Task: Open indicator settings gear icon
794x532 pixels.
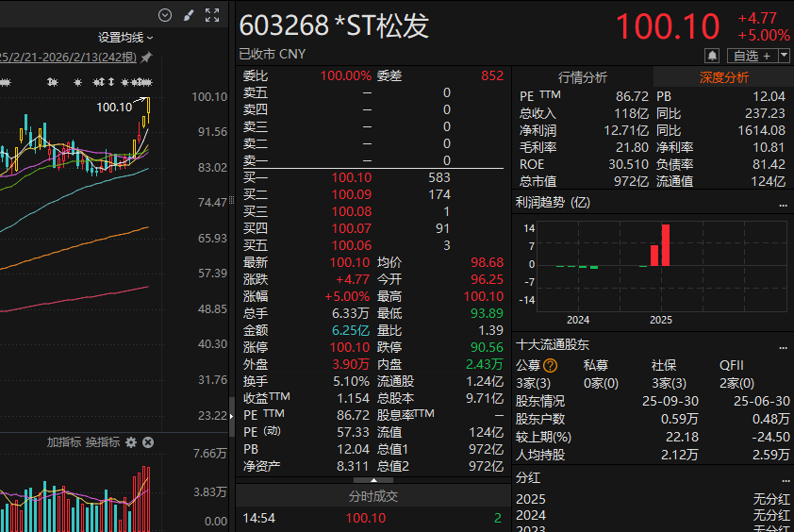Action: tap(131, 442)
